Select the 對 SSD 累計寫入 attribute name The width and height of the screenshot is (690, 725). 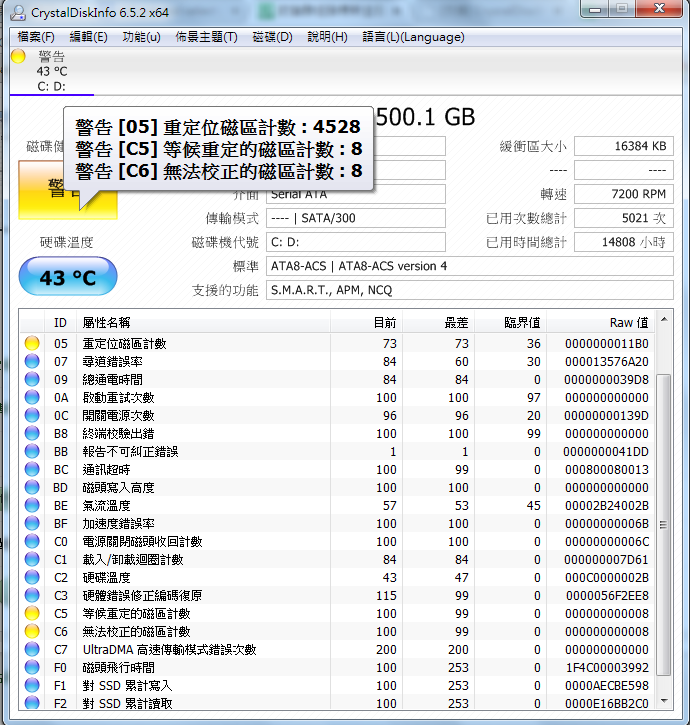(127, 686)
